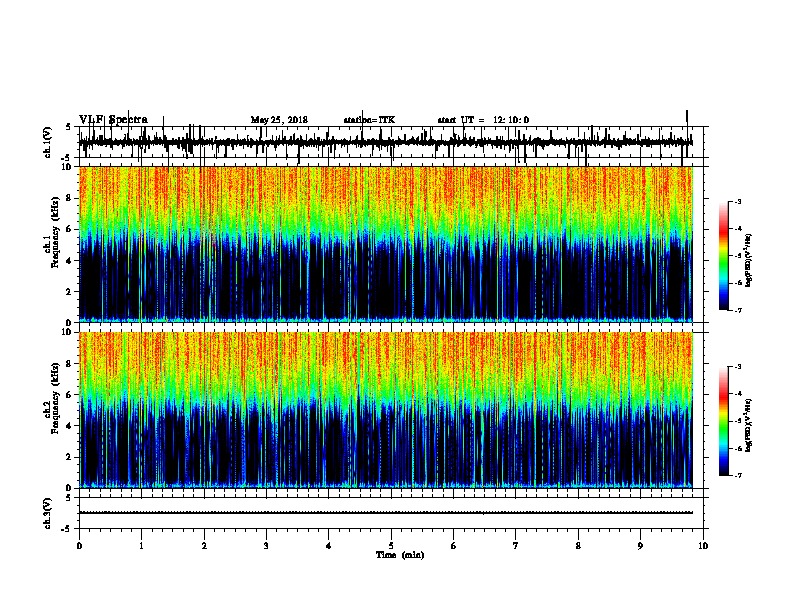Click the upper ch.1 color scale bar
The image size is (792, 612).
[724, 256]
